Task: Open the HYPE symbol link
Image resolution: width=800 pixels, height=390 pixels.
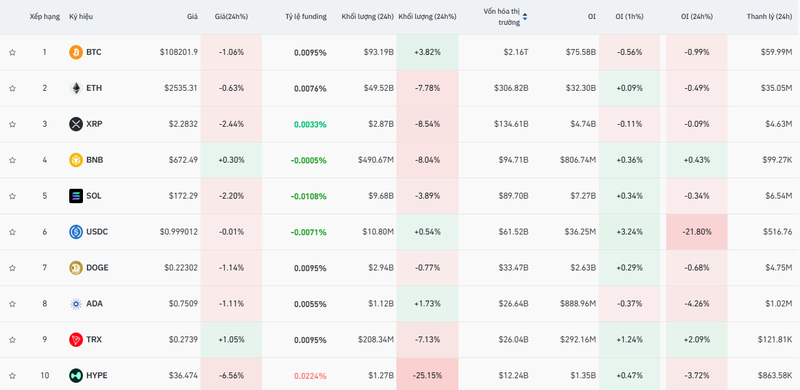Action: (96, 376)
